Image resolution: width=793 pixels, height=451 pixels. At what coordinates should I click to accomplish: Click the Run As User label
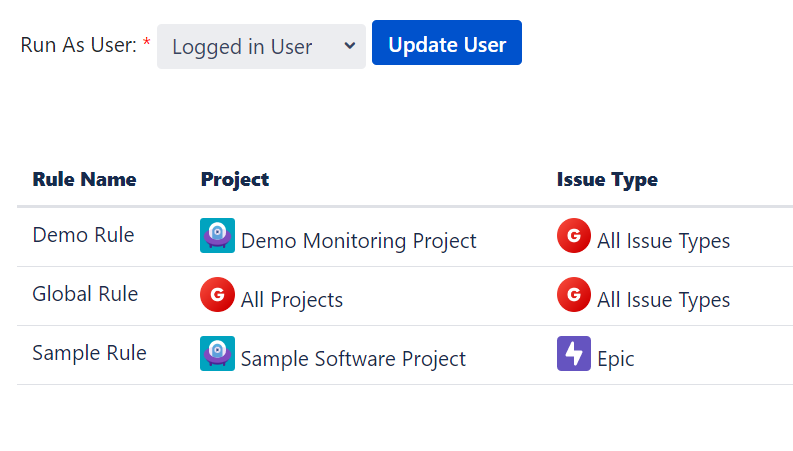coord(78,45)
